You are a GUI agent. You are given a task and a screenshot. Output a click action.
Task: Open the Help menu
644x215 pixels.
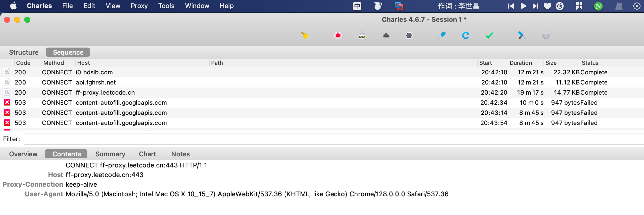click(x=227, y=6)
